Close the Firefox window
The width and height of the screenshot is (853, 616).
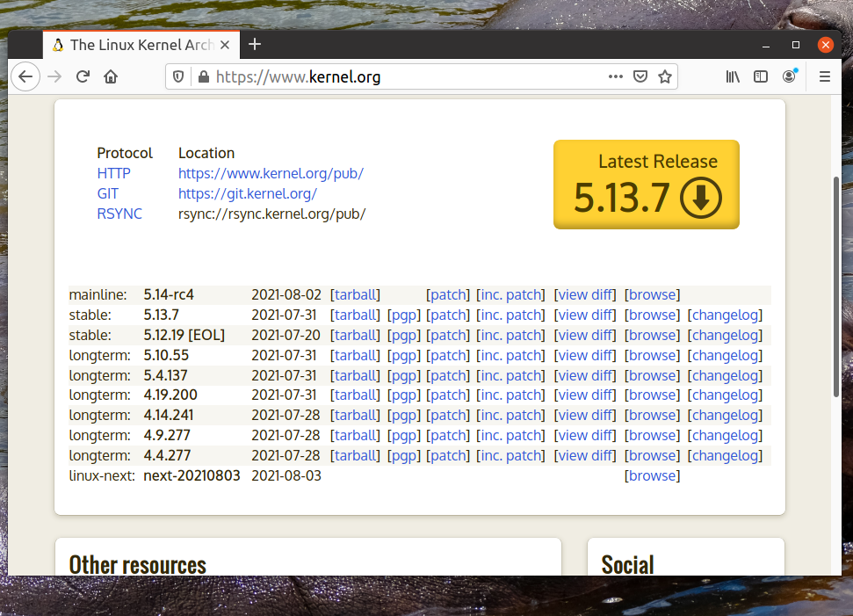click(825, 45)
